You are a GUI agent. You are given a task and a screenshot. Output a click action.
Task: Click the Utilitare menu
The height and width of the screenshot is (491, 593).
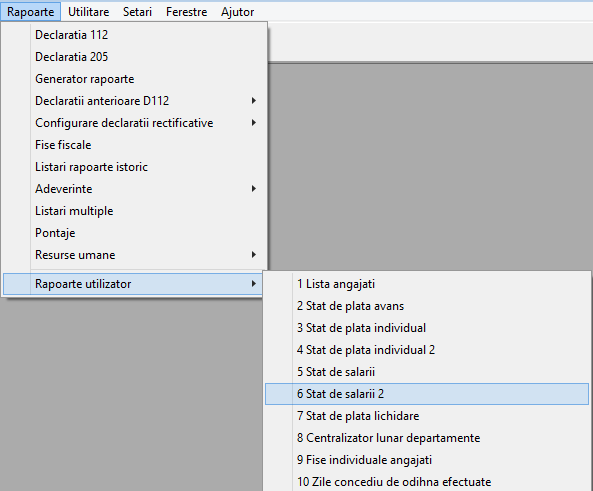point(88,12)
